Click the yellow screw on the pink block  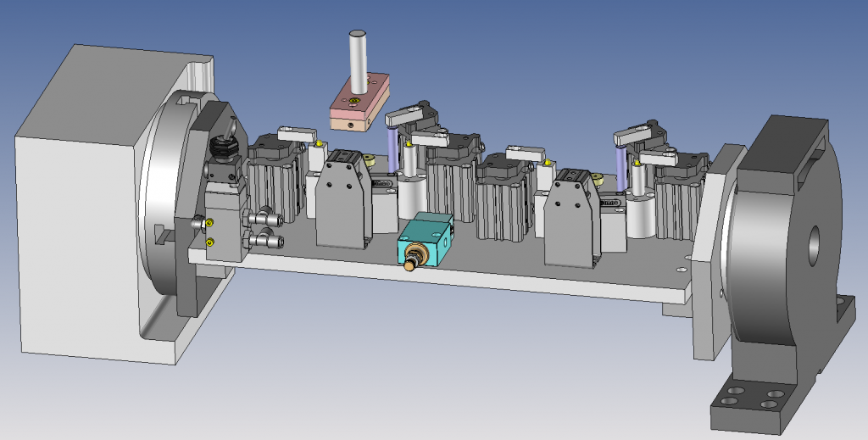pyautogui.click(x=353, y=102)
